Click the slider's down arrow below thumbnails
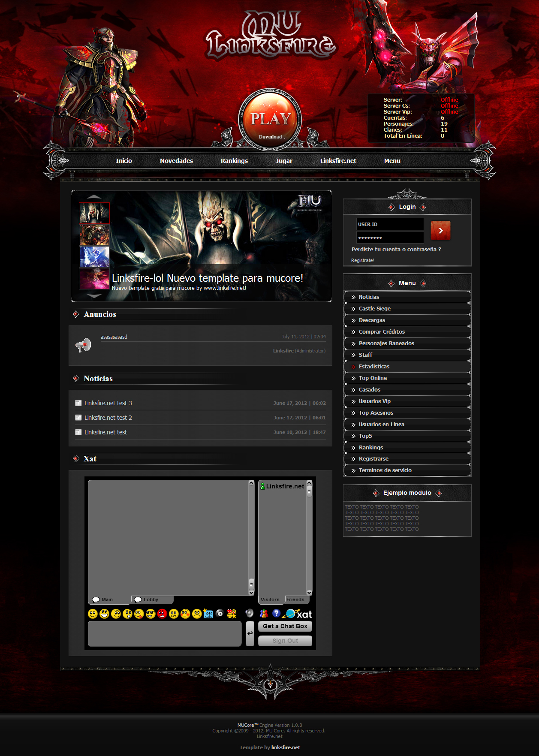The image size is (539, 756). (x=94, y=296)
